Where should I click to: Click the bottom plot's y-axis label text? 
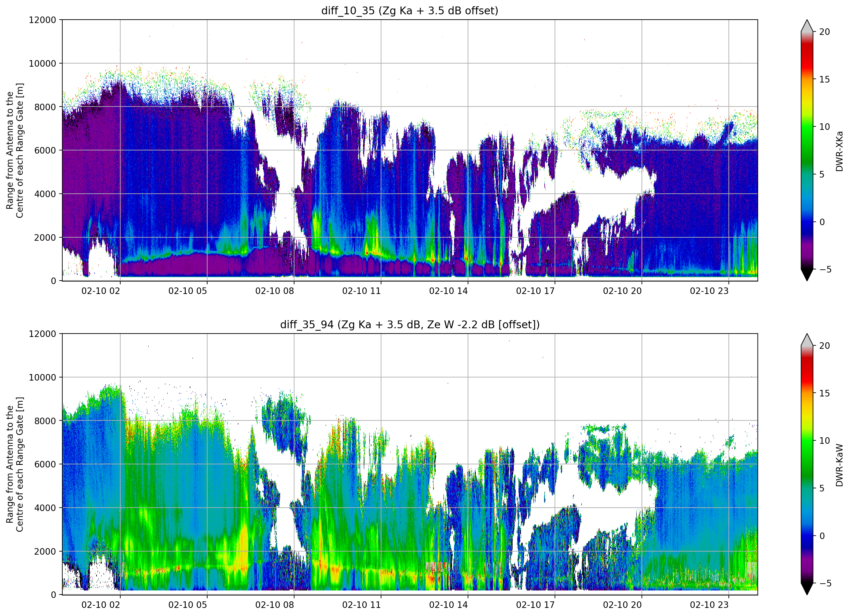click(x=15, y=464)
